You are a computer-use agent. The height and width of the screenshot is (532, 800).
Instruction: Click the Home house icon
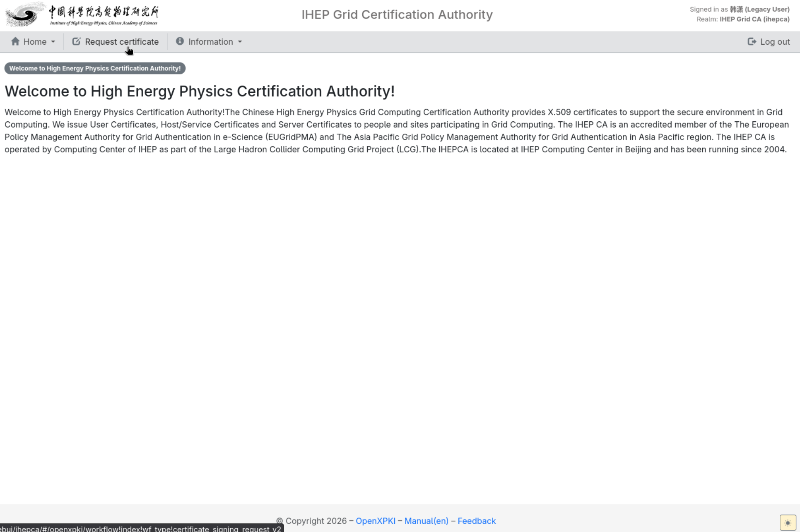(x=15, y=41)
